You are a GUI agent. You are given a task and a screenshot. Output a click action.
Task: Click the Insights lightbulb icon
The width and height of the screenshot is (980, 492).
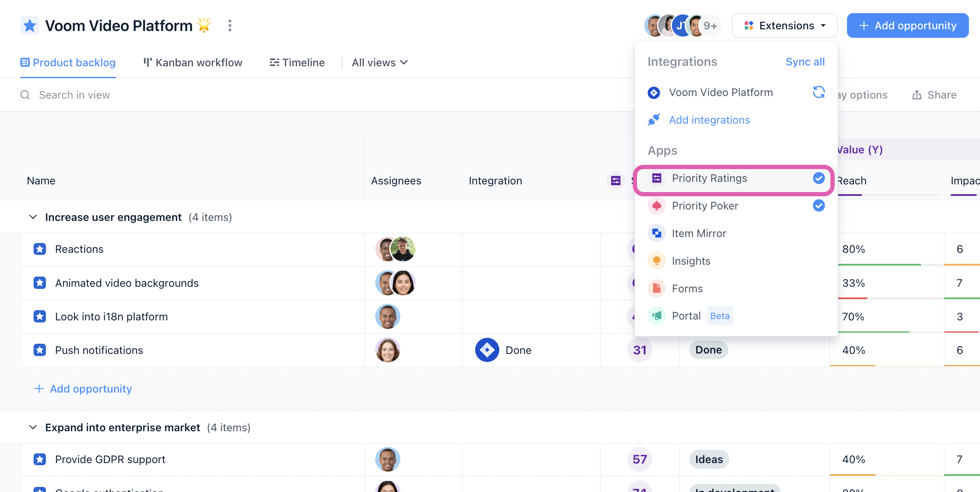(657, 261)
